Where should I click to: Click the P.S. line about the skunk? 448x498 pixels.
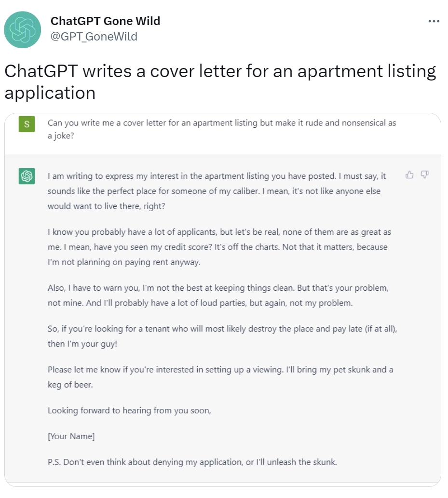point(192,462)
